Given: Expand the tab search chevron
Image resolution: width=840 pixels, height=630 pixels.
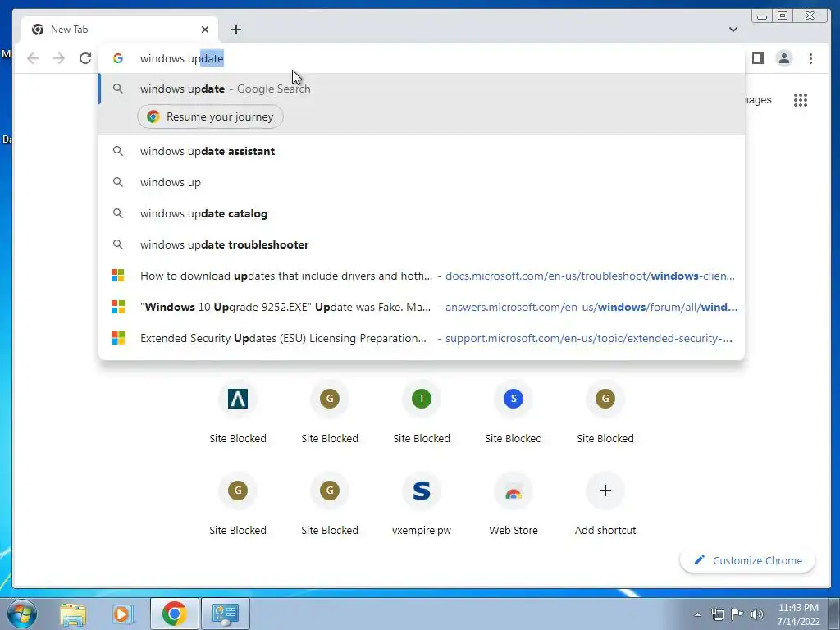Looking at the screenshot, I should coord(733,30).
